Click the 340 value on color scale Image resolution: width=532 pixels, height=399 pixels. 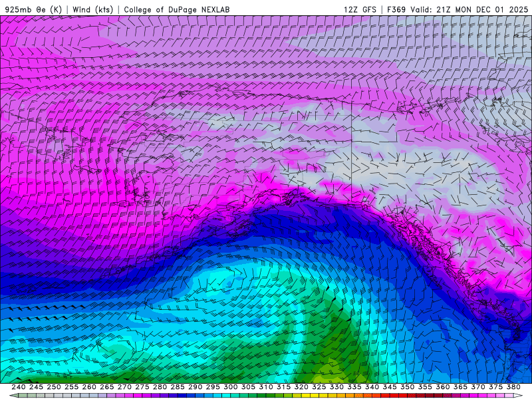point(372,387)
